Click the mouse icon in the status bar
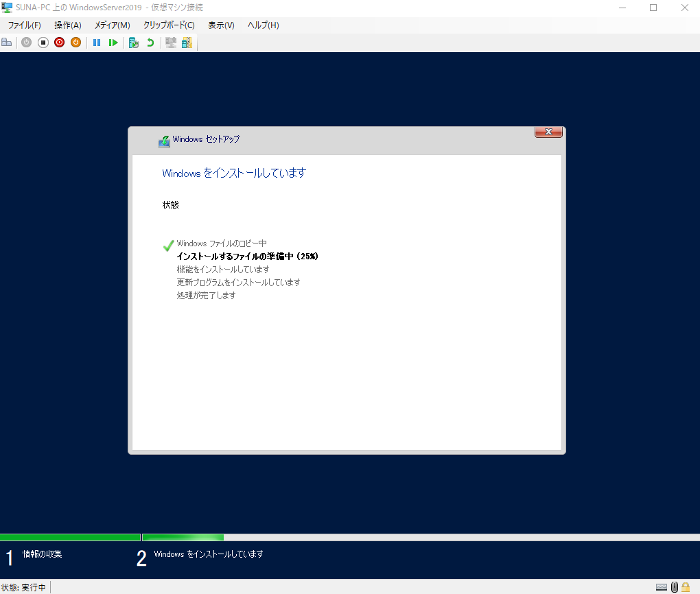 [675, 587]
